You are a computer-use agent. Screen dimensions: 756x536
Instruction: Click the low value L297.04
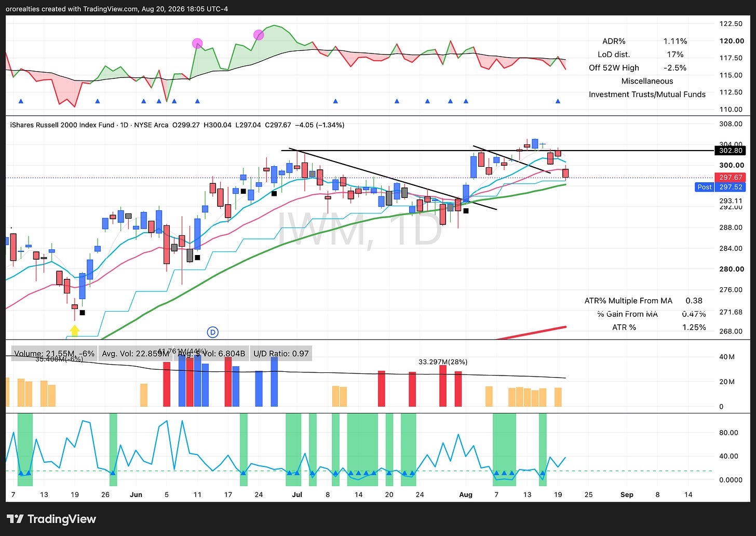point(248,125)
